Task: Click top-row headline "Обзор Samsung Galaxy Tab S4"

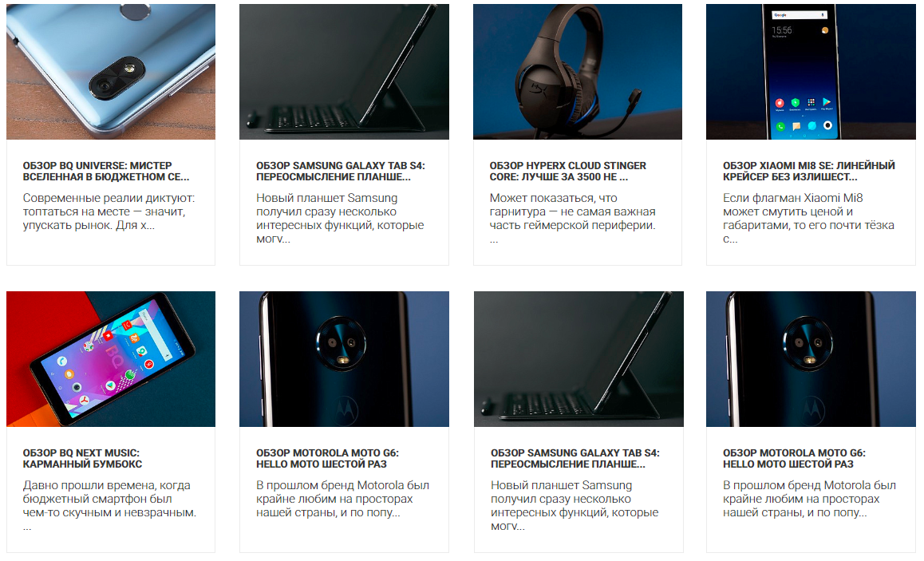Action: tap(341, 171)
